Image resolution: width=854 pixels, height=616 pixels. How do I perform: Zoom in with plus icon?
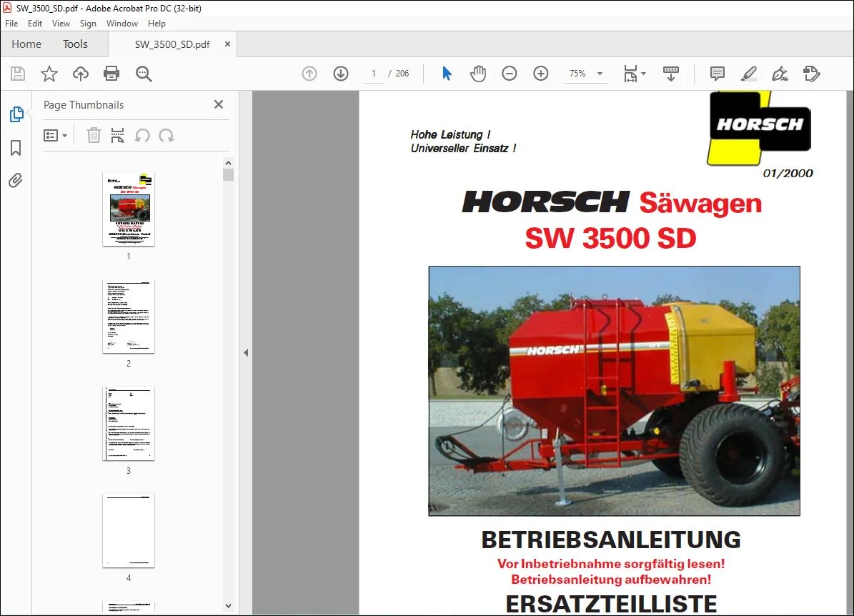(x=541, y=74)
